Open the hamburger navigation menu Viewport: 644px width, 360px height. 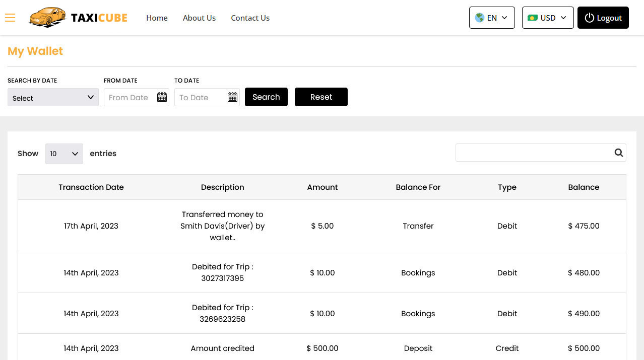(10, 18)
